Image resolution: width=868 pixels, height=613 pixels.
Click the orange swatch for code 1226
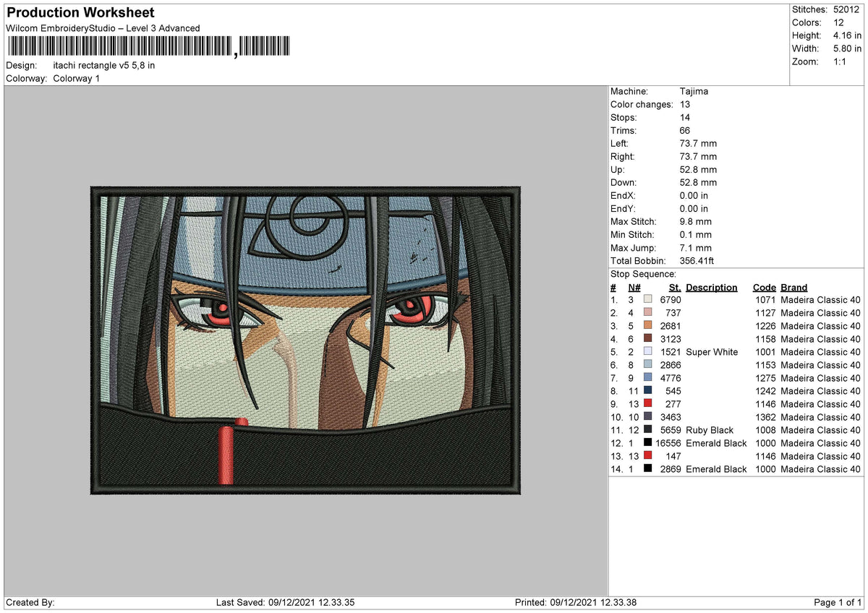point(648,326)
